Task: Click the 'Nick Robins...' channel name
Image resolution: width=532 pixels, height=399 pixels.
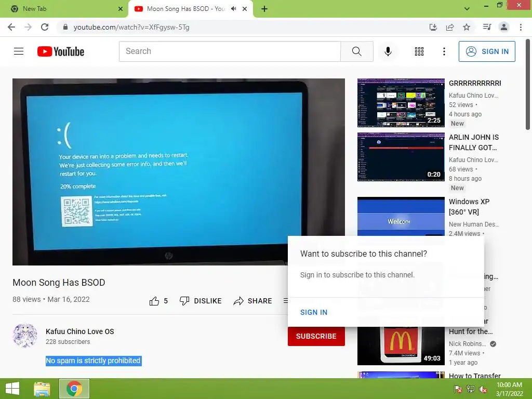Action: tap(467, 344)
